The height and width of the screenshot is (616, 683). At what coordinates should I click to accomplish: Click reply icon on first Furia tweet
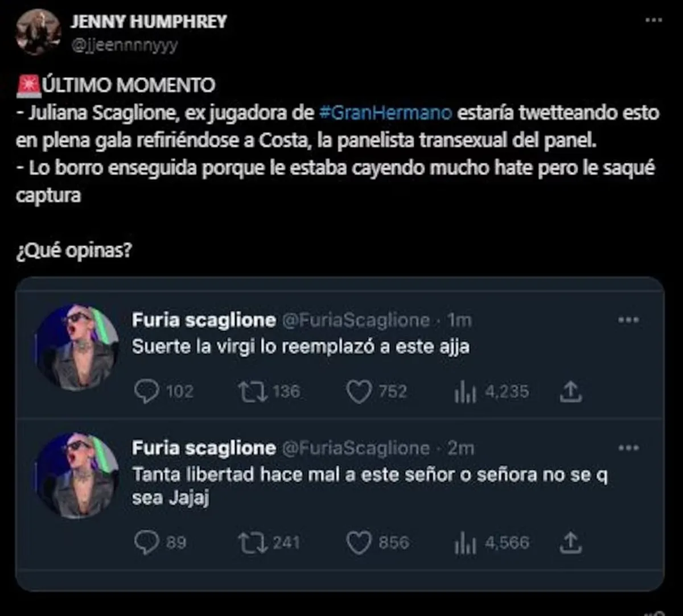click(x=146, y=391)
